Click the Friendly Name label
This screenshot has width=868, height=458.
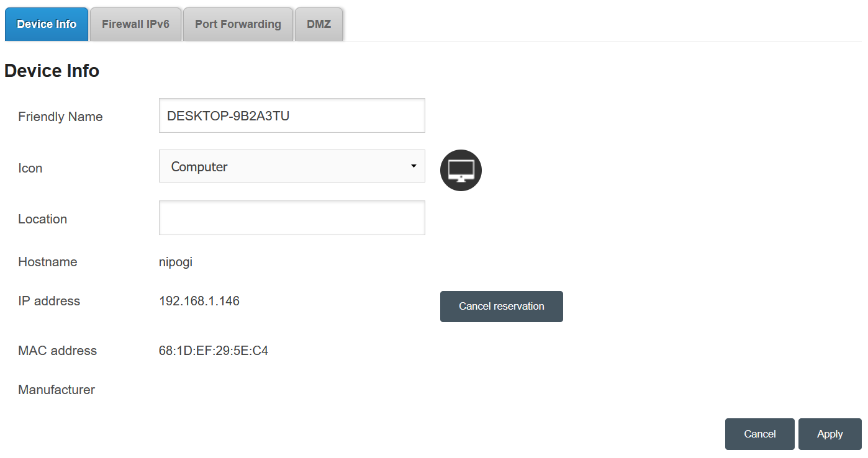point(60,117)
